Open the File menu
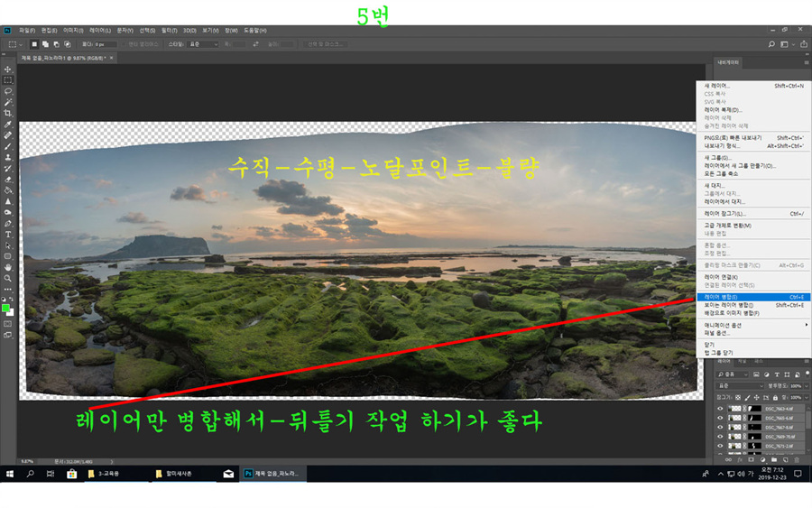Screen dimensions: 812x508 tap(26, 31)
